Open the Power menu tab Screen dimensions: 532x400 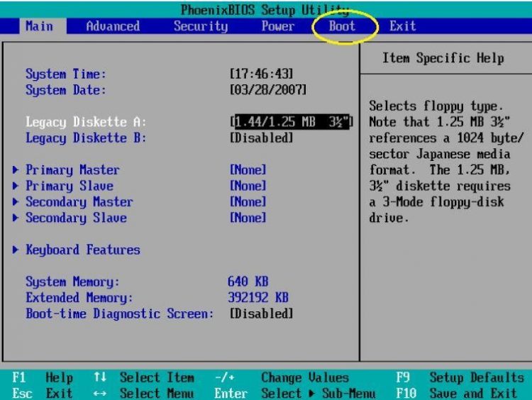pyautogui.click(x=277, y=26)
